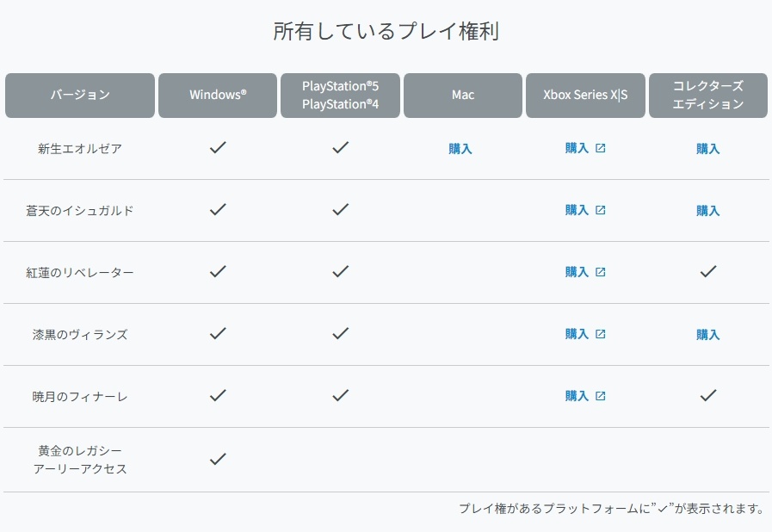Purchase Collector's Edition of 蒼天のイシュガルド
The image size is (772, 532).
(708, 210)
